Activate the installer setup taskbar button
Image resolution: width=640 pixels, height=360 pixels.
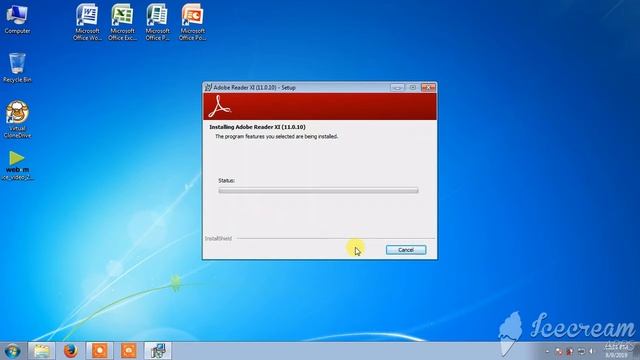pyautogui.click(x=158, y=351)
